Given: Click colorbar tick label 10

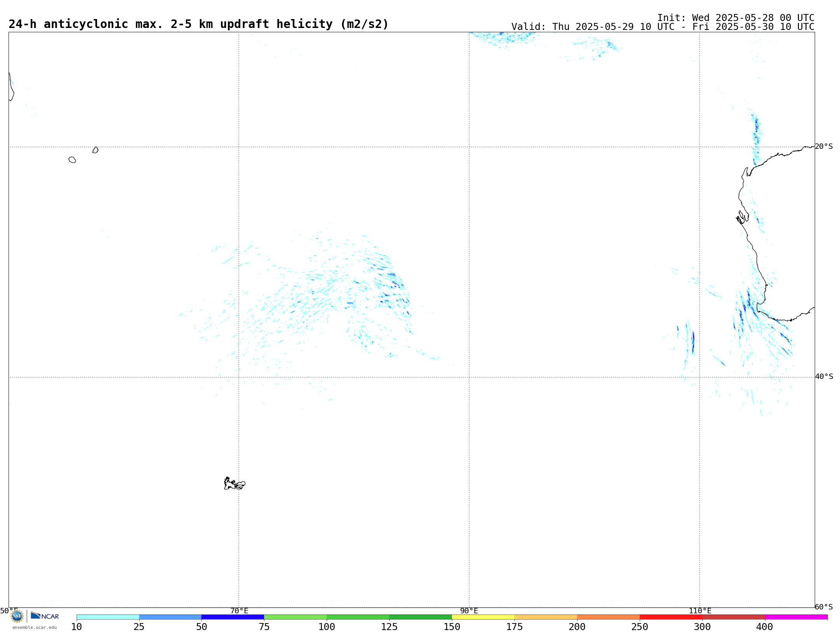Looking at the screenshot, I should (77, 627).
